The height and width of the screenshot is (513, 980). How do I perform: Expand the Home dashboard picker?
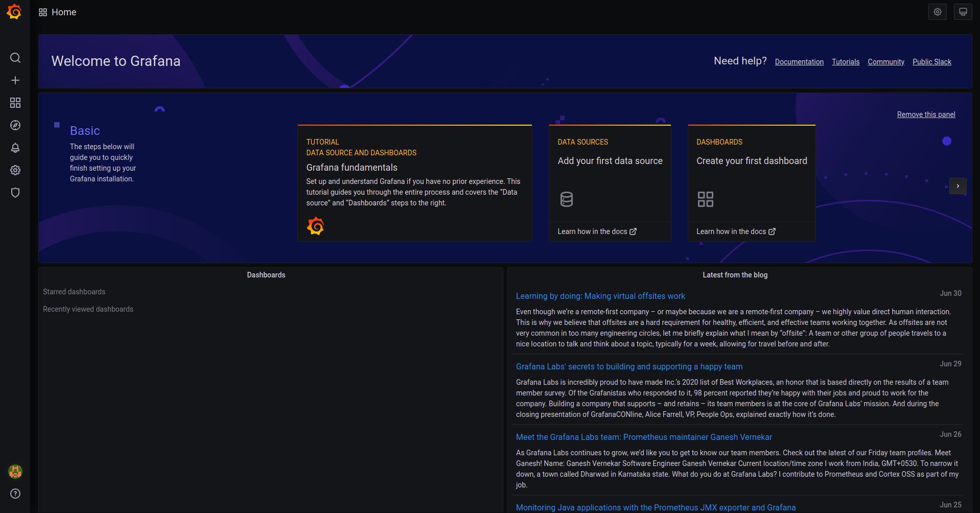pyautogui.click(x=64, y=12)
